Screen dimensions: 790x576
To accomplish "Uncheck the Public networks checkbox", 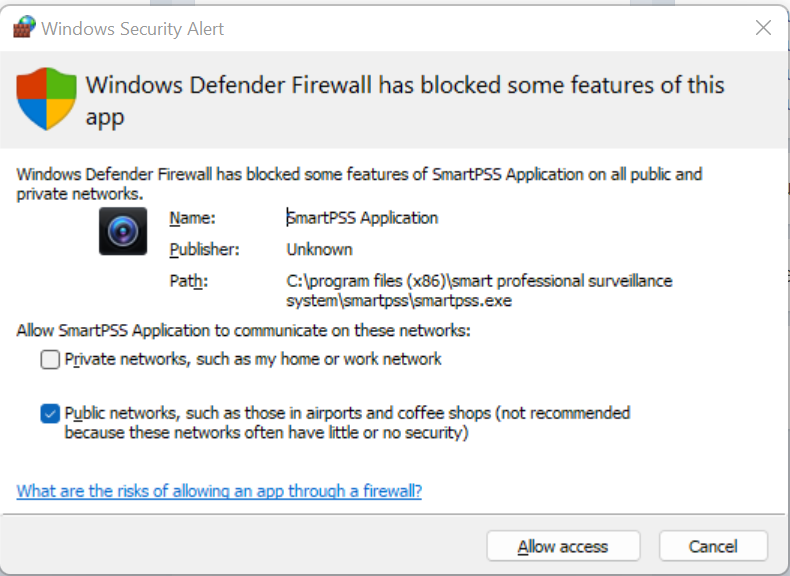I will [50, 414].
